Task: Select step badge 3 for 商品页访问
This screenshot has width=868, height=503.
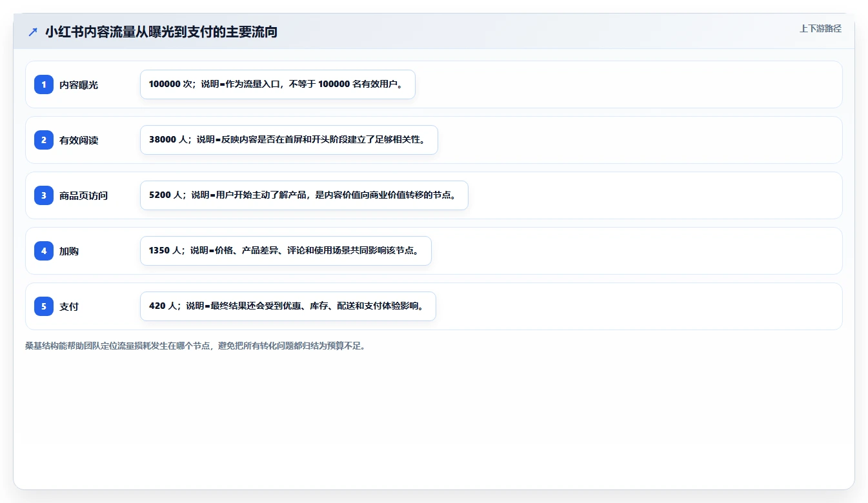Action: click(x=44, y=195)
